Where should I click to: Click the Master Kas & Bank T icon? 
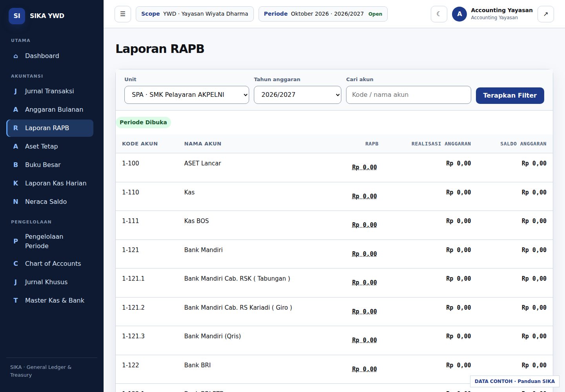[x=16, y=301]
